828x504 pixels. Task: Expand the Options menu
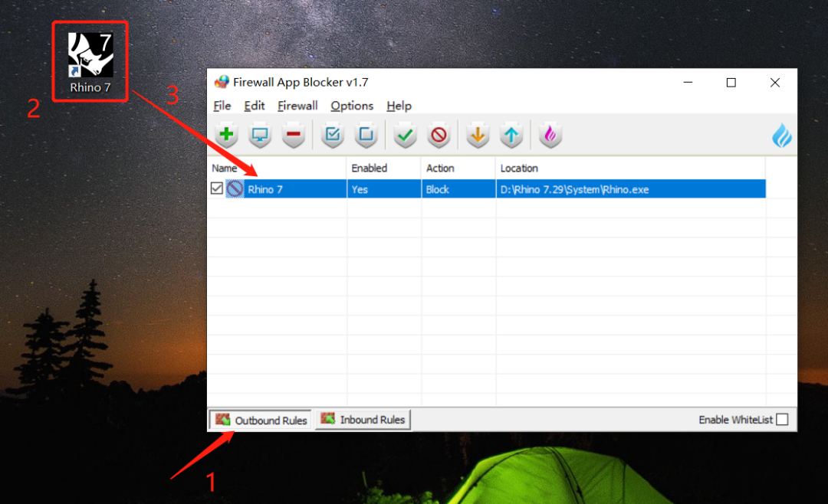352,106
